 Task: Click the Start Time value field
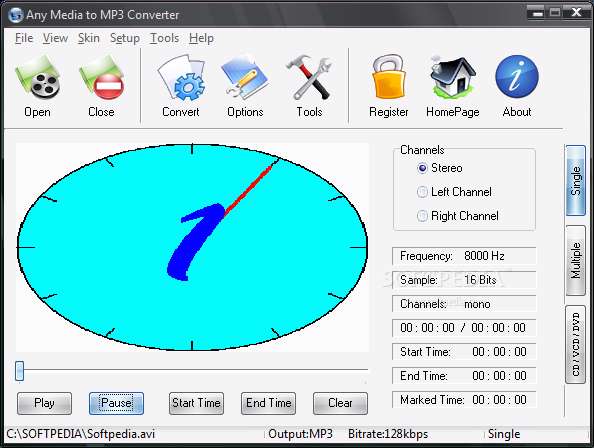pyautogui.click(x=464, y=352)
